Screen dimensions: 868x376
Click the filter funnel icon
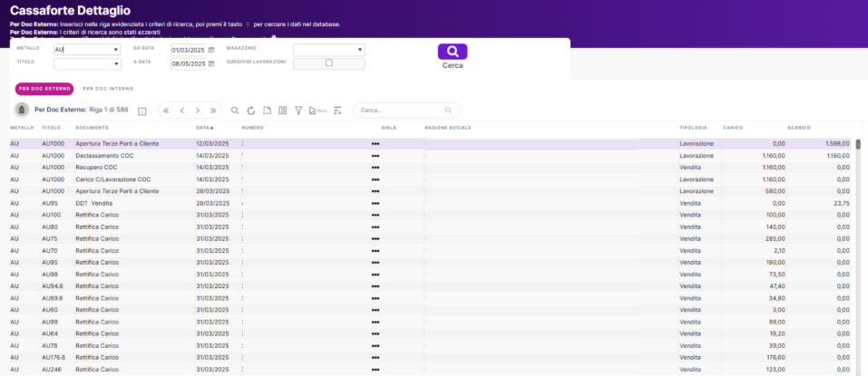[298, 111]
